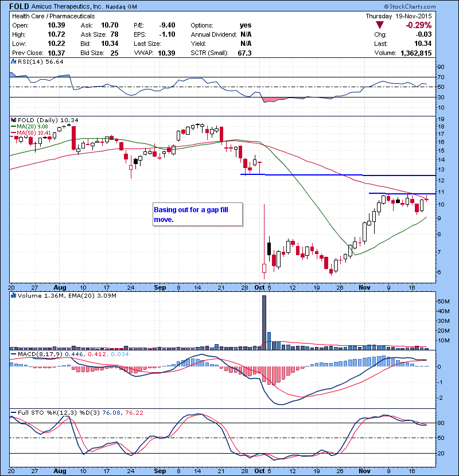Click the Low price value 10.22
Screen dimensions: 459x476
point(56,44)
